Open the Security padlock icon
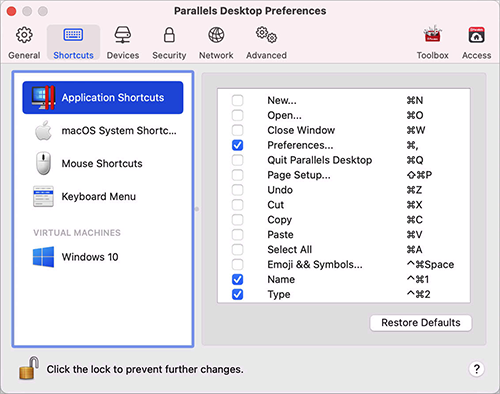Screen dimensions: 500x394 tap(169, 35)
